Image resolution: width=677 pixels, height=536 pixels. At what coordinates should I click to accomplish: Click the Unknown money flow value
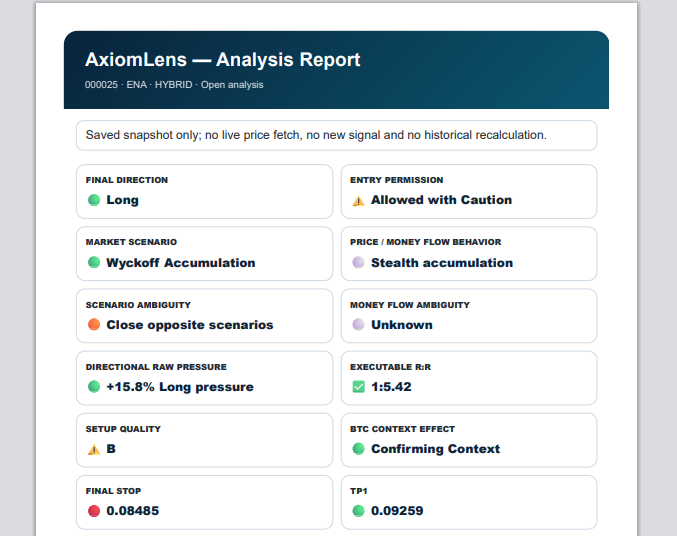tap(402, 325)
